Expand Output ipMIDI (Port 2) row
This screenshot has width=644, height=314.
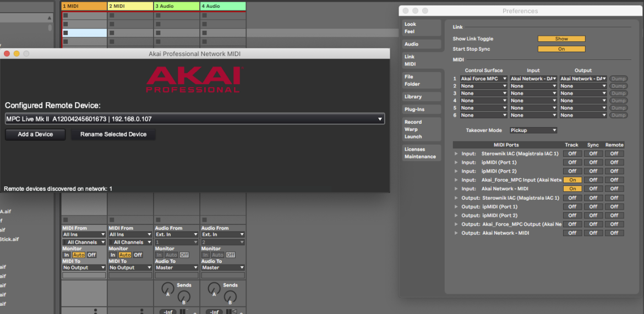point(456,216)
